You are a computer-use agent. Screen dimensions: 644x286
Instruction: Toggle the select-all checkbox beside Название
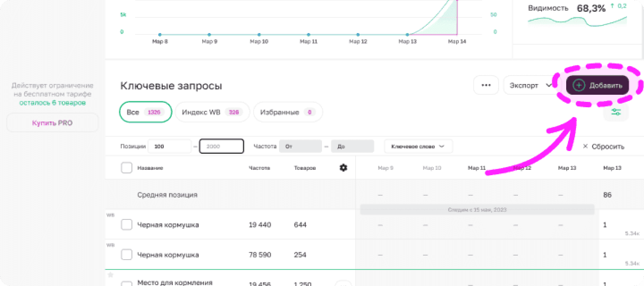pyautogui.click(x=127, y=168)
